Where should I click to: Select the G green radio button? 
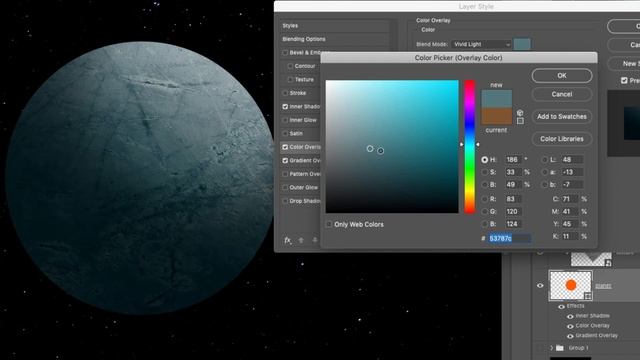click(484, 211)
